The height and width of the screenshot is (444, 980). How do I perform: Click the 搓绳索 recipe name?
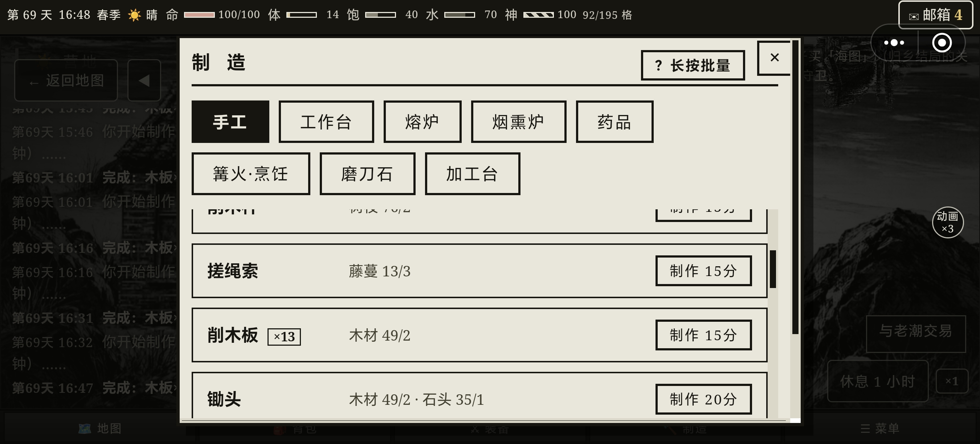pyautogui.click(x=233, y=271)
